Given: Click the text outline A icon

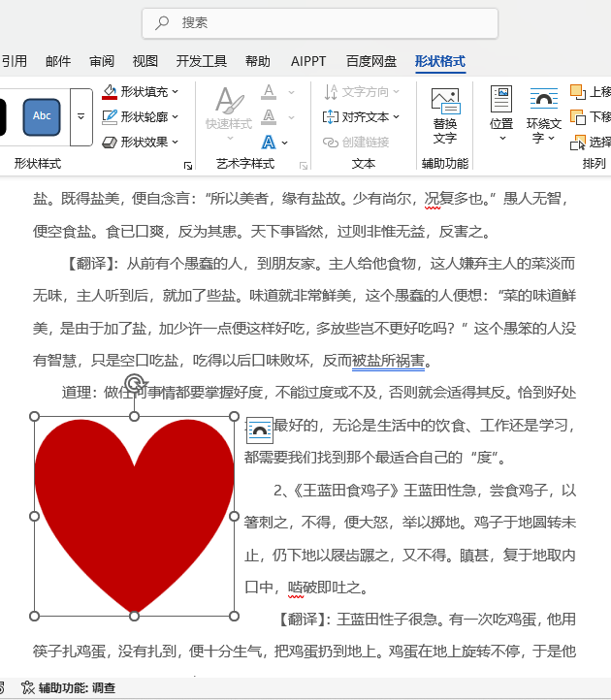Looking at the screenshot, I should (x=269, y=117).
